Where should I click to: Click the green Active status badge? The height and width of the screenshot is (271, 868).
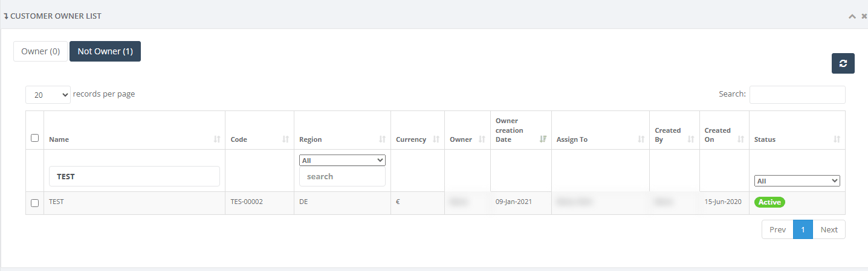tap(769, 202)
